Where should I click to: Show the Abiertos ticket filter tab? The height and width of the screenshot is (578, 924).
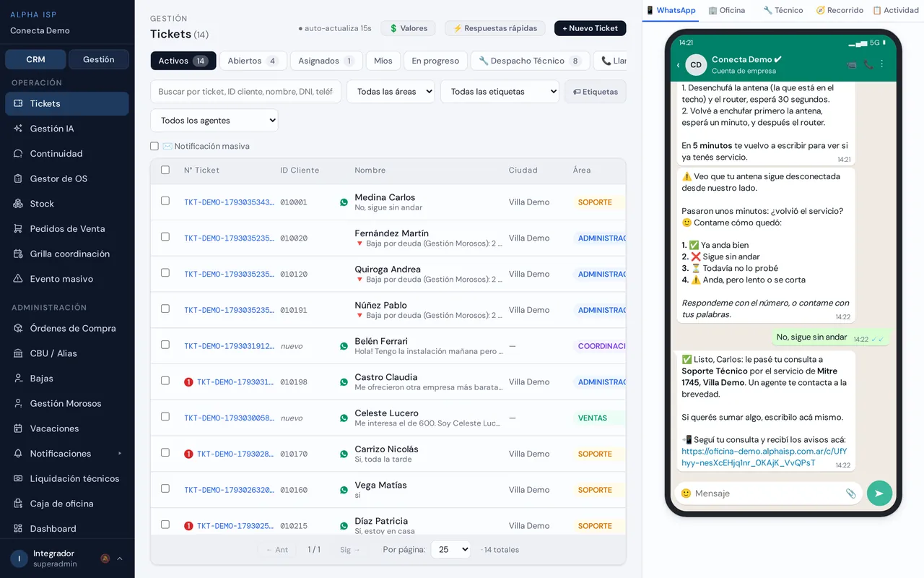253,61
